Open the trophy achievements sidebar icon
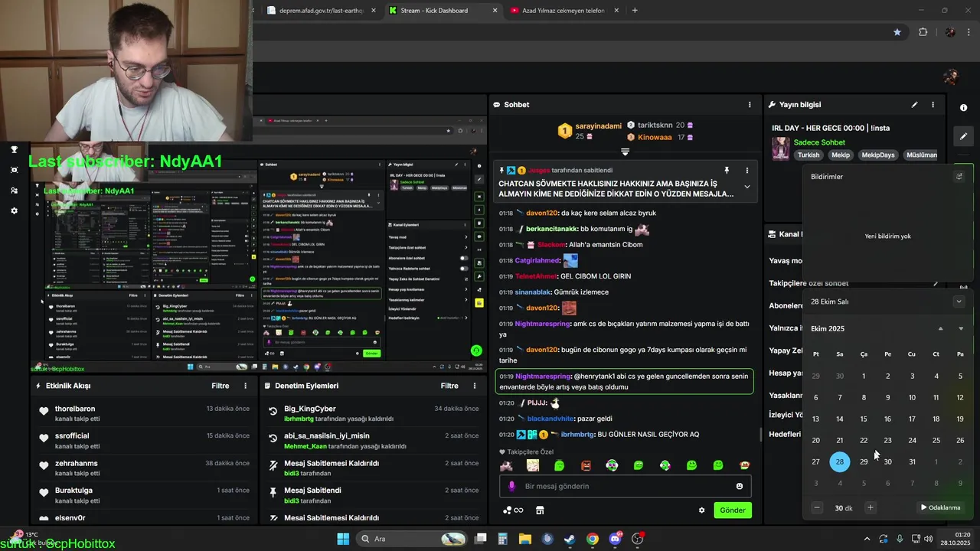 tap(14, 149)
